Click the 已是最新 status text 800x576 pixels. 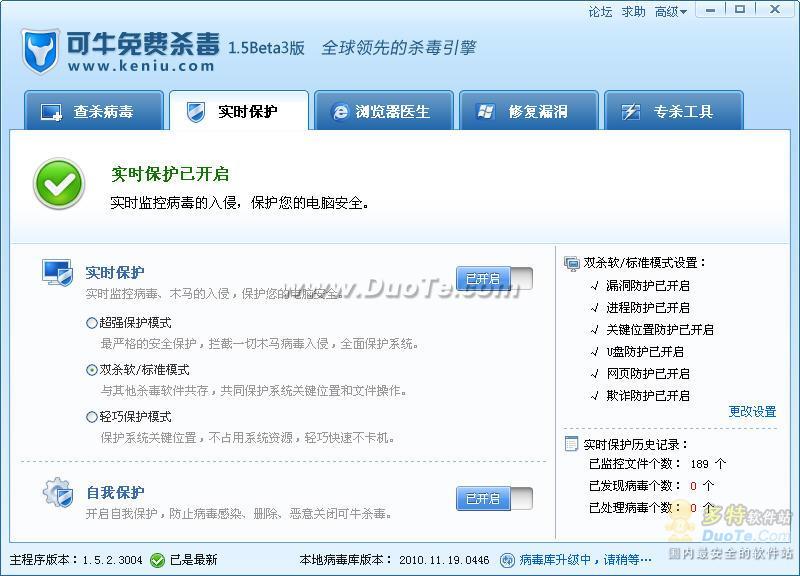click(193, 560)
